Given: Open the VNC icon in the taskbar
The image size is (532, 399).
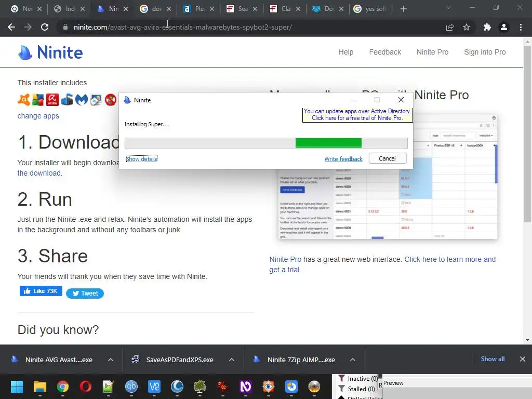Looking at the screenshot, I should pyautogui.click(x=154, y=387).
